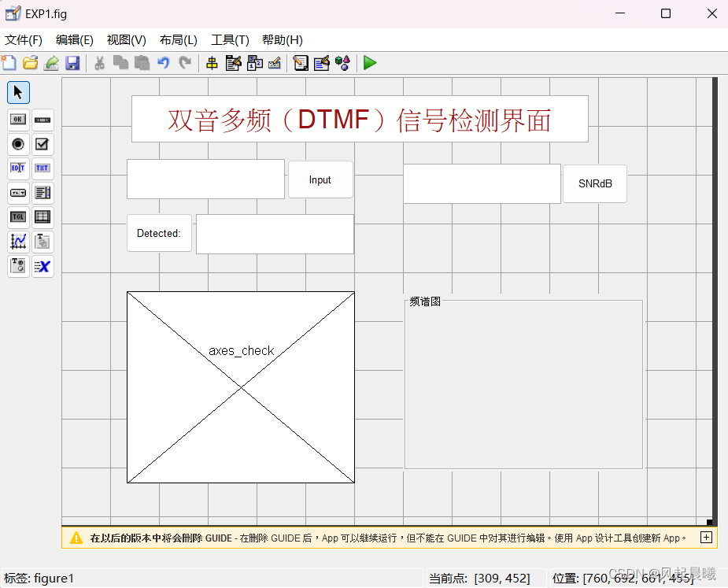Select the Check Box tool
Screen dimensions: 728x588
[x=42, y=144]
